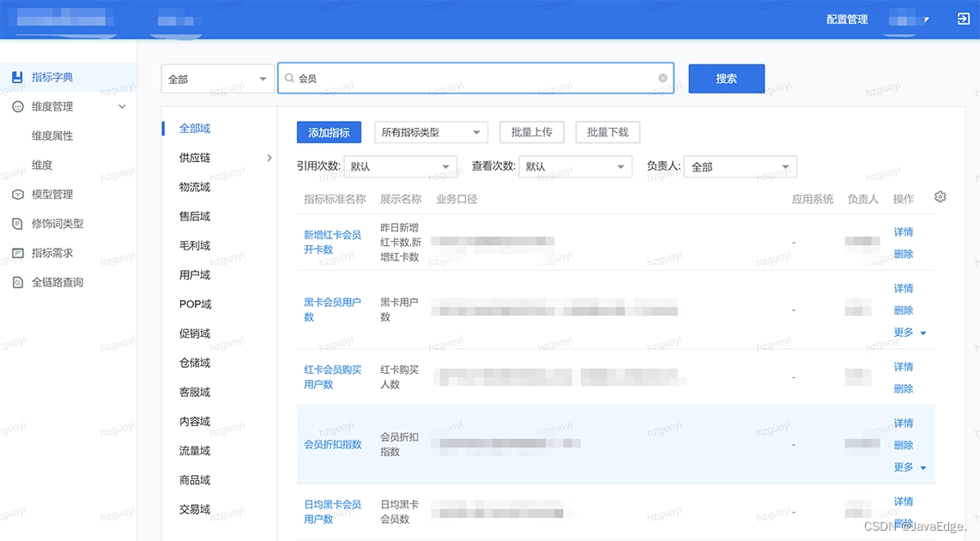The width and height of the screenshot is (980, 541).
Task: Click logout icon in top bar
Action: 963,20
